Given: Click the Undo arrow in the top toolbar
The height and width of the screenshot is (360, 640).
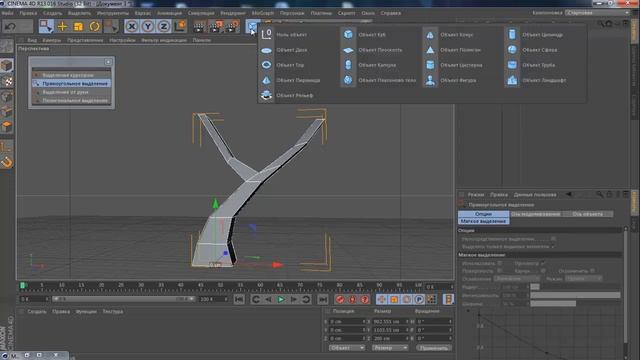Looking at the screenshot, I should pyautogui.click(x=11, y=27).
